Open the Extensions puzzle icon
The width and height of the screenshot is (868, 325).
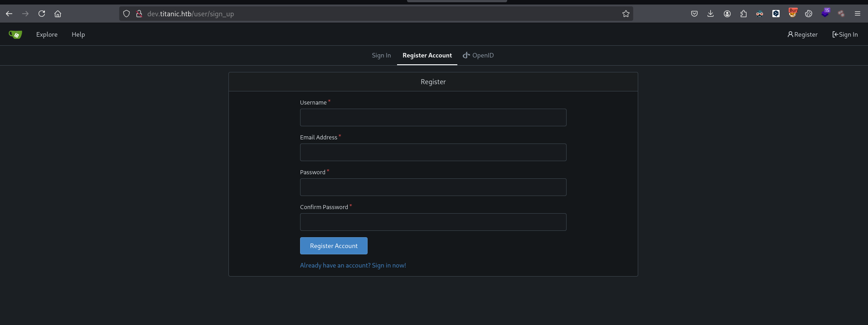click(x=743, y=14)
